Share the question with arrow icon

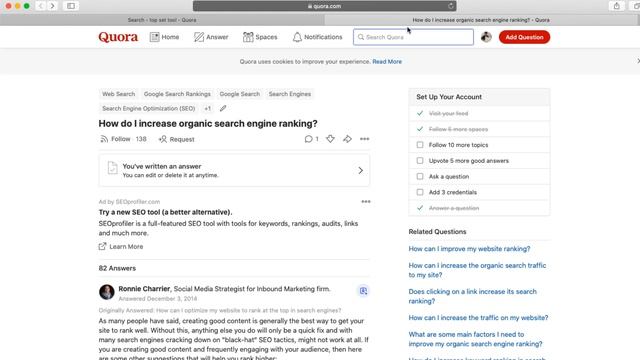coord(347,139)
